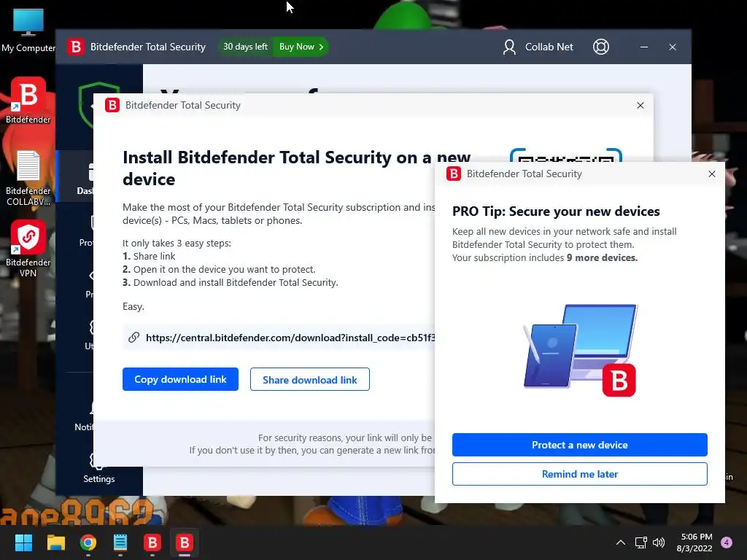Click Buy Now in the title bar
The height and width of the screenshot is (560, 747).
point(301,47)
